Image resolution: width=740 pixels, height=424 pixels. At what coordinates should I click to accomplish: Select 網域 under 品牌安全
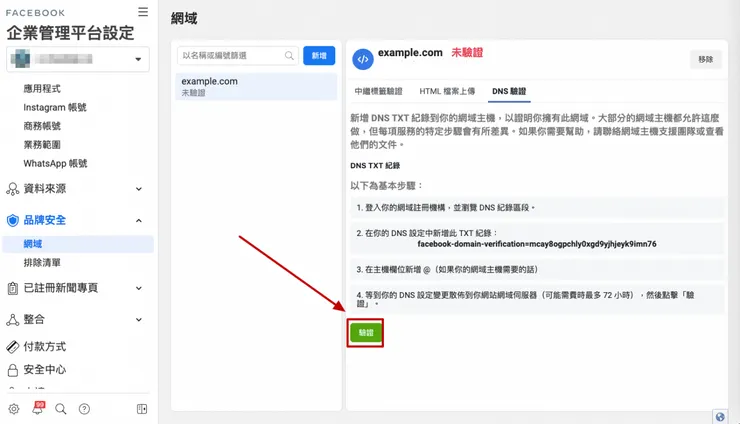tap(78, 244)
